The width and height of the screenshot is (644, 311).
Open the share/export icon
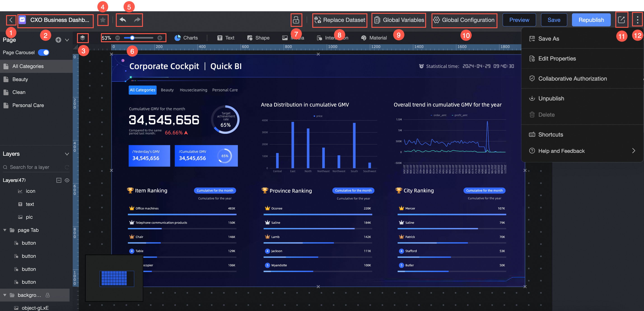point(621,20)
